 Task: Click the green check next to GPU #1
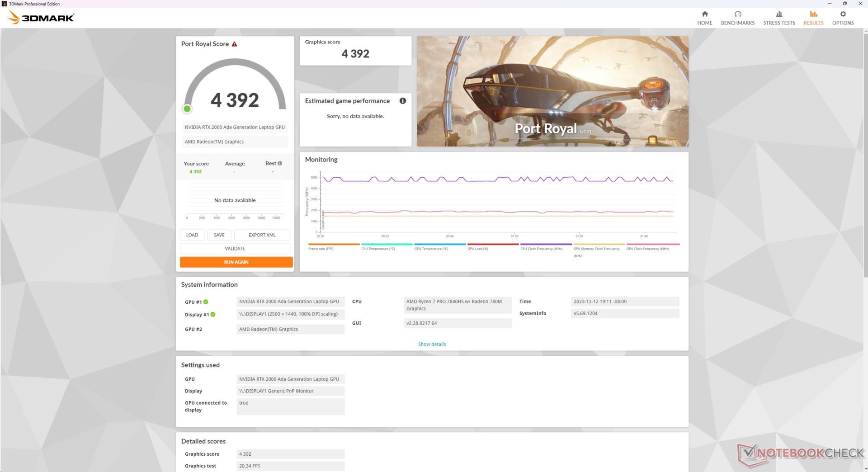pyautogui.click(x=206, y=302)
